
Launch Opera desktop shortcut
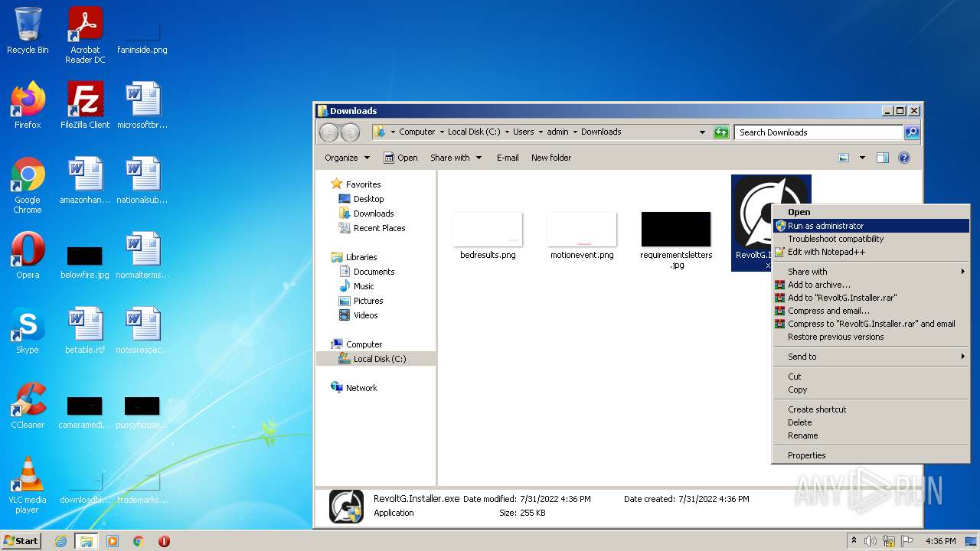28,256
